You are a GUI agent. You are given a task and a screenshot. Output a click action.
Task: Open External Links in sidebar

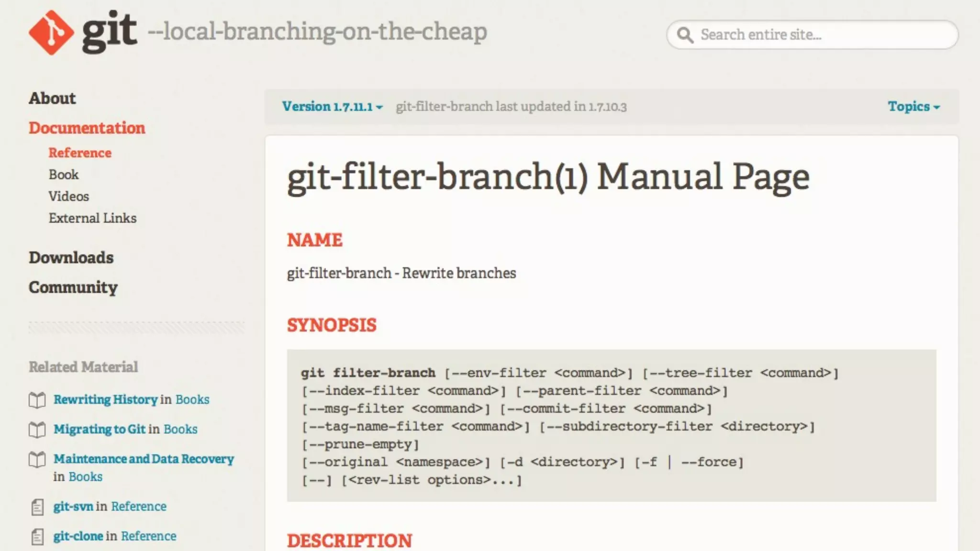click(x=92, y=218)
